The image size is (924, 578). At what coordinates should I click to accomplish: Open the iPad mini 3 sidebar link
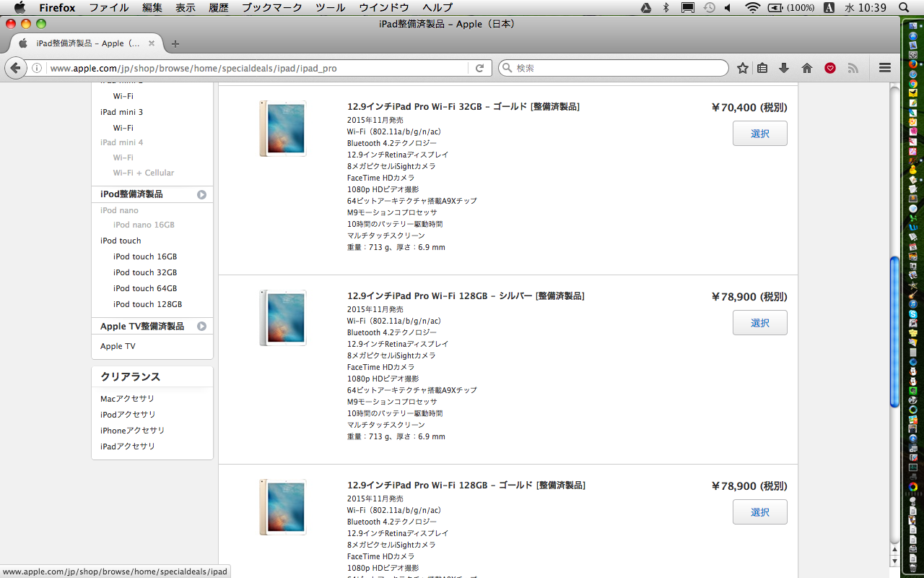[x=121, y=112]
